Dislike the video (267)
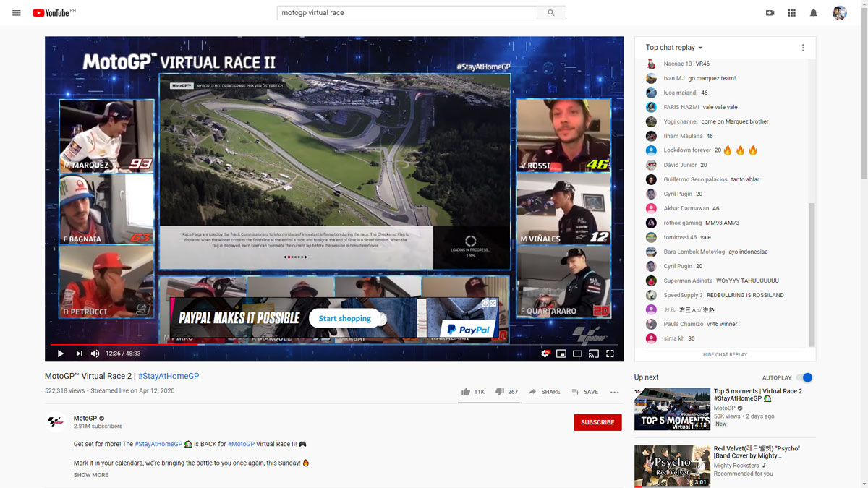This screenshot has height=488, width=868. tap(506, 392)
